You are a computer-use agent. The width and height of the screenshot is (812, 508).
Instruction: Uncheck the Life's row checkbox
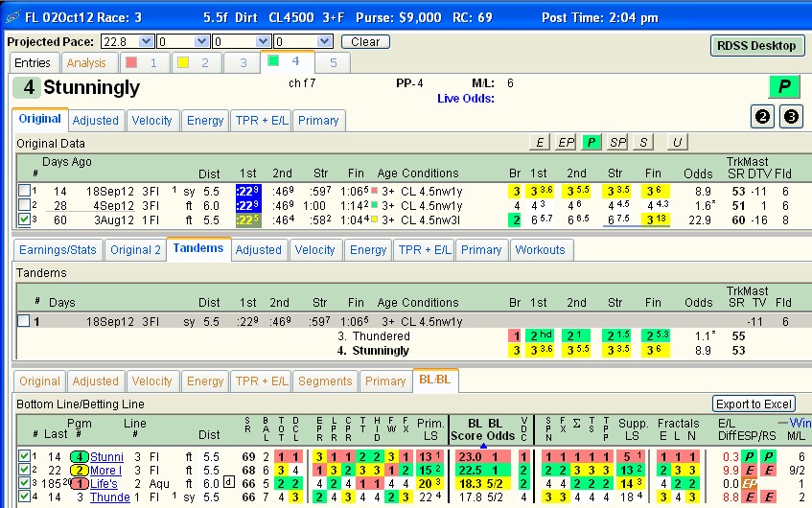coord(24,483)
